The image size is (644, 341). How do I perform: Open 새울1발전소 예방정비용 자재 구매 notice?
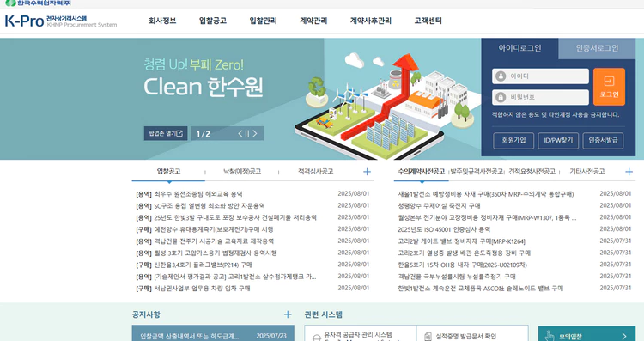click(x=485, y=194)
